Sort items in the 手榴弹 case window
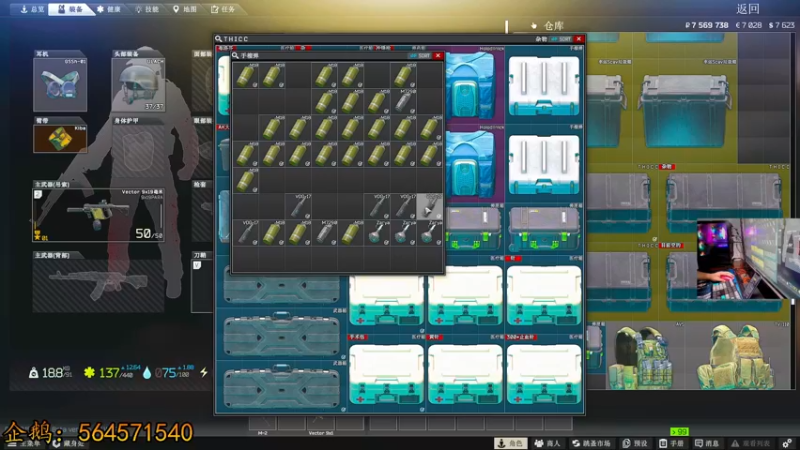The image size is (800, 450). tap(420, 56)
